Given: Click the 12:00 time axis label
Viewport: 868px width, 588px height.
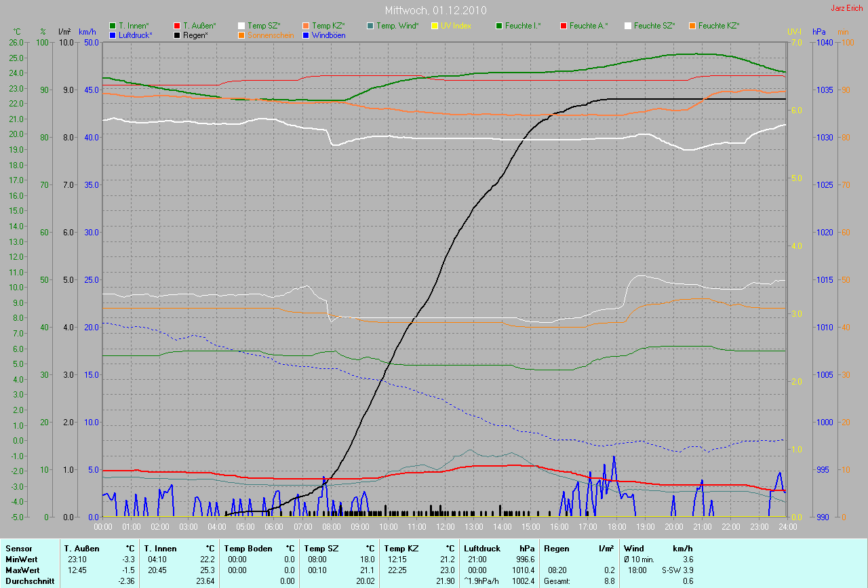Looking at the screenshot, I should [445, 526].
